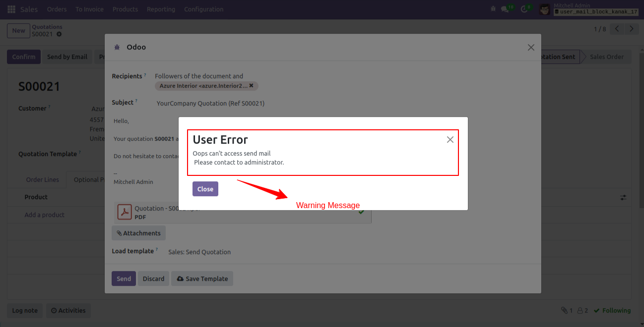Go to next record arrow
Image resolution: width=644 pixels, height=327 pixels.
(631, 29)
